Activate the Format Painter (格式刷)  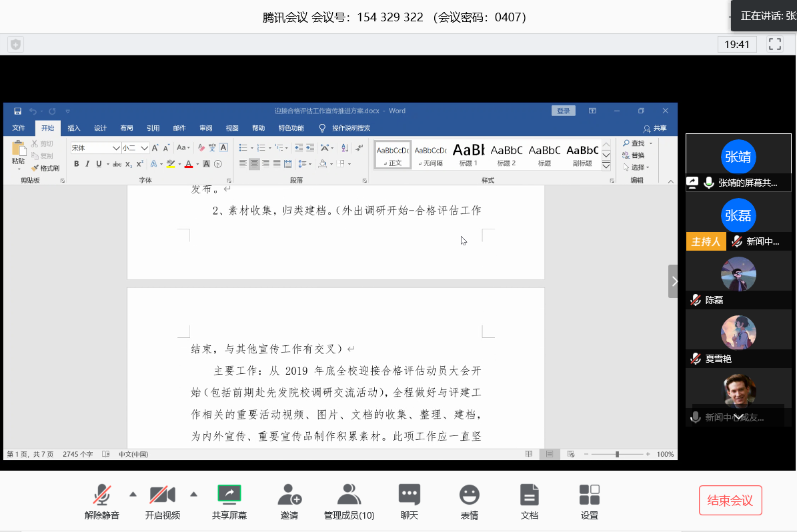pyautogui.click(x=45, y=168)
